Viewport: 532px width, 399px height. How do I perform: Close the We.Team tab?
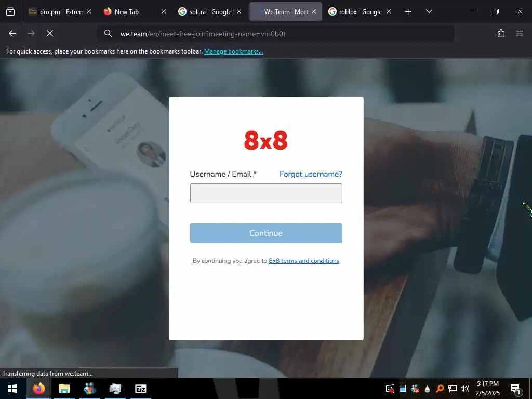pyautogui.click(x=314, y=12)
